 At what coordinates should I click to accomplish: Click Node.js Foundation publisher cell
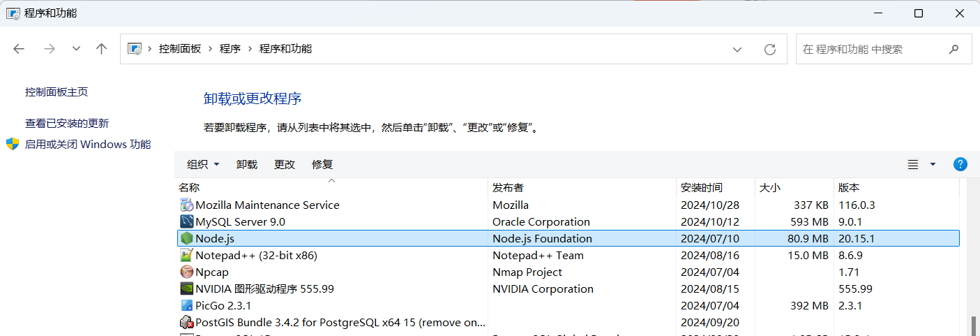click(x=542, y=239)
